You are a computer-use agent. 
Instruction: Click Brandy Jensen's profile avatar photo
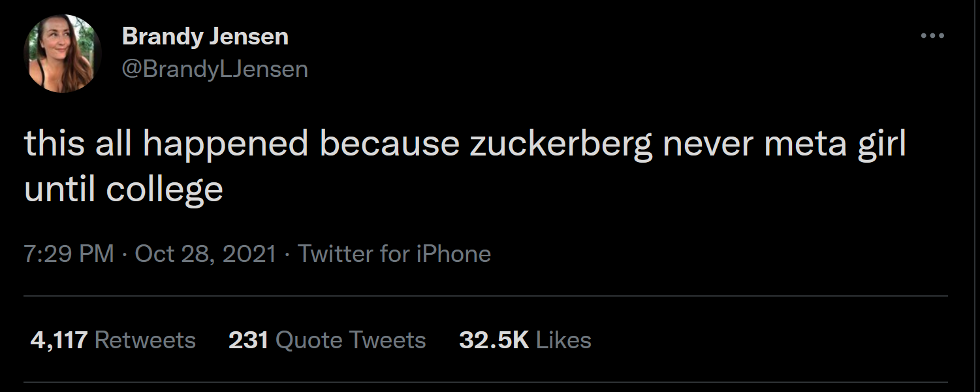62,54
